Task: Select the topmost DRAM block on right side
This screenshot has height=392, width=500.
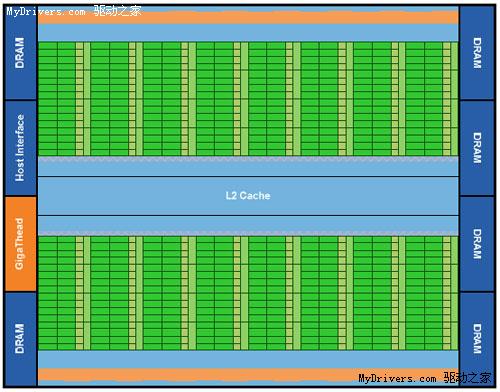Action: [477, 52]
